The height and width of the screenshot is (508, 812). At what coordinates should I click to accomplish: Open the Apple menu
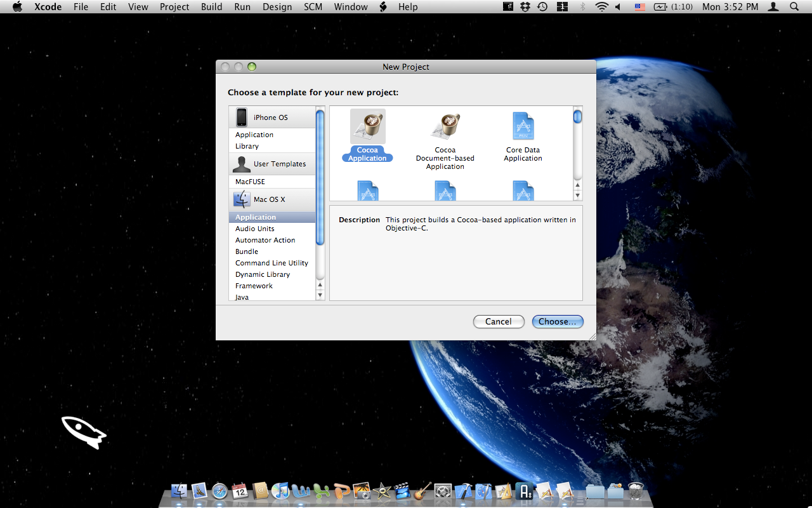point(17,7)
